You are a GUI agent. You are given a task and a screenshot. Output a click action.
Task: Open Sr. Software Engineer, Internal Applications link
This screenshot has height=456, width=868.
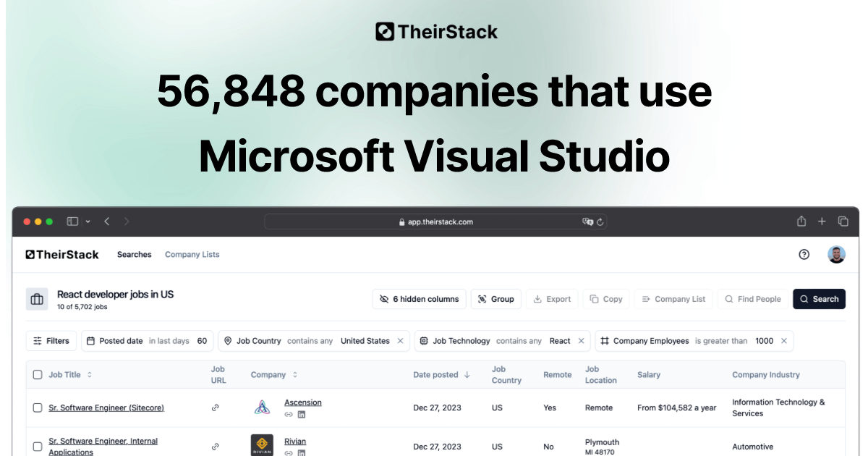tap(103, 447)
